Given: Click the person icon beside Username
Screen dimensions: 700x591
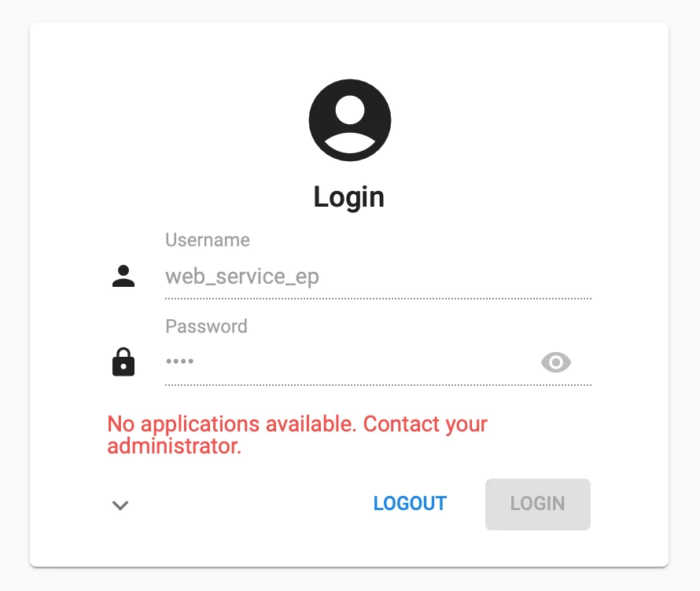Looking at the screenshot, I should pos(123,277).
